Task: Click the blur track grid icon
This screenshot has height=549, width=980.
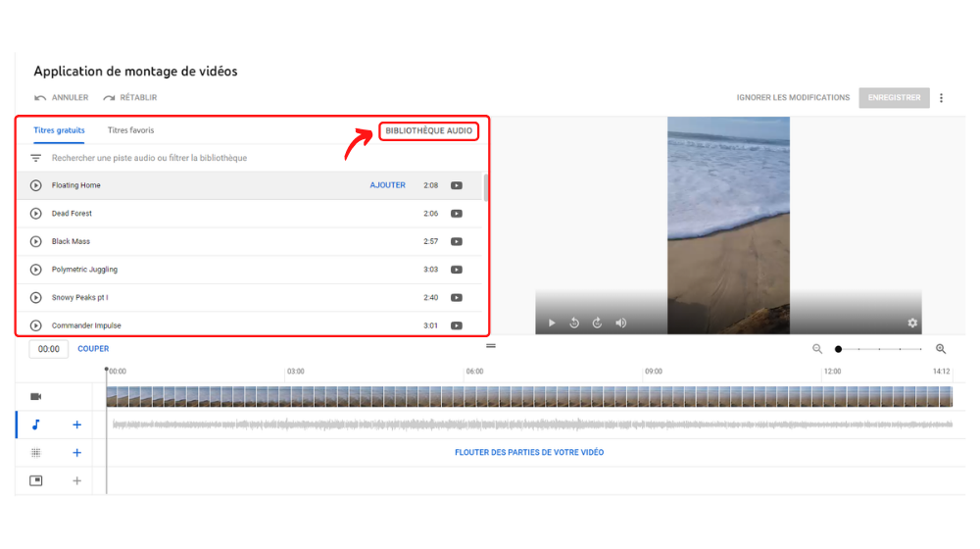Action: [35, 453]
